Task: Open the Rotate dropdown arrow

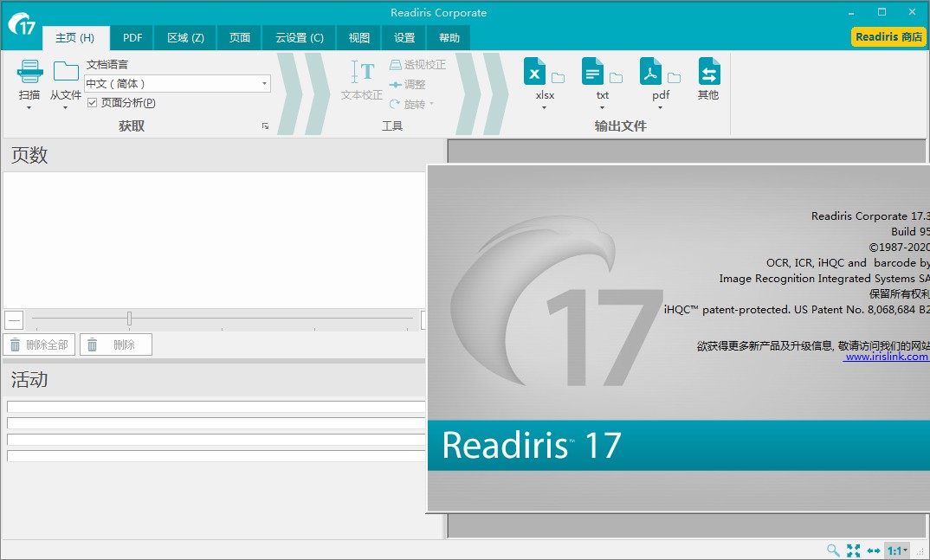Action: pos(432,104)
